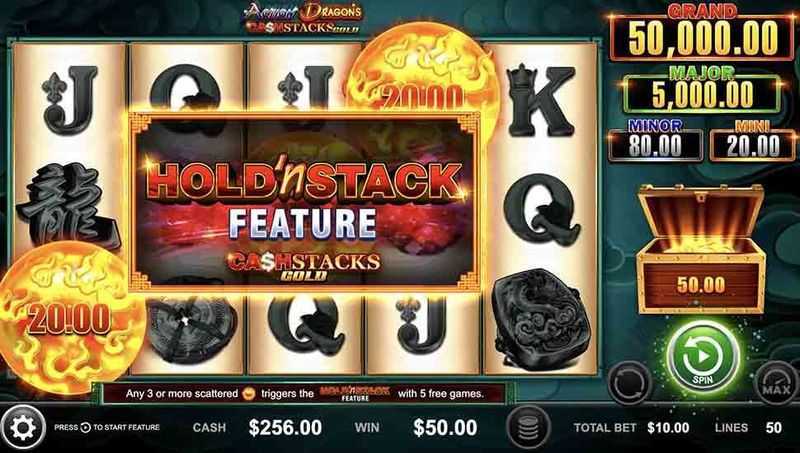Click the green SPIN button
Image resolution: width=800 pixels, height=453 pixels.
point(703,357)
